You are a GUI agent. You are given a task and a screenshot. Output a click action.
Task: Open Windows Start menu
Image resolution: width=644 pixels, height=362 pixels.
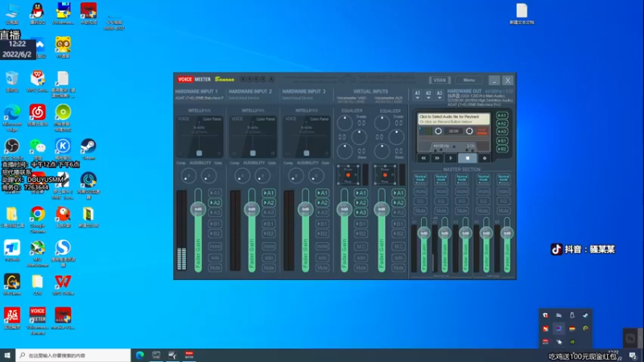click(7, 355)
